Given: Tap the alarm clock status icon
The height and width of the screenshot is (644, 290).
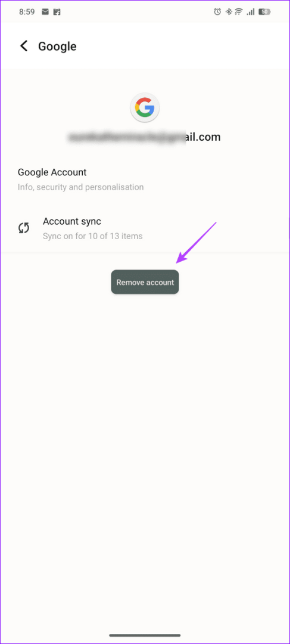Looking at the screenshot, I should (x=217, y=12).
